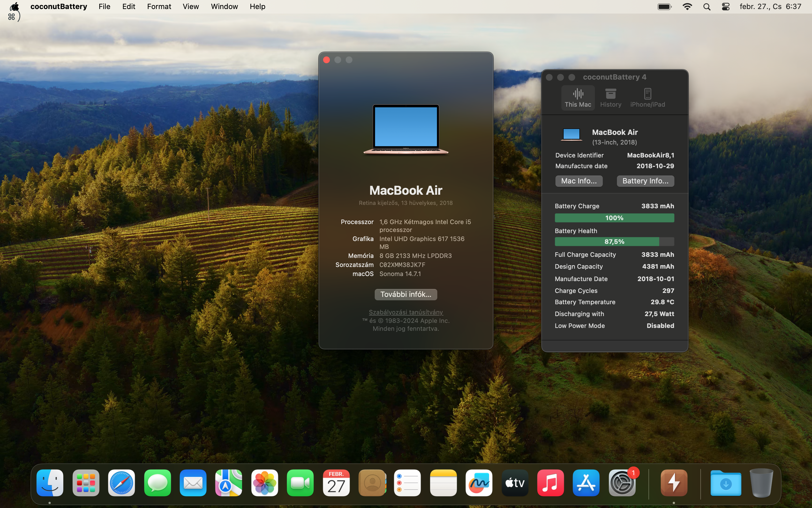The width and height of the screenshot is (812, 508).
Task: Click the battery status icon in menu bar
Action: coord(664,7)
